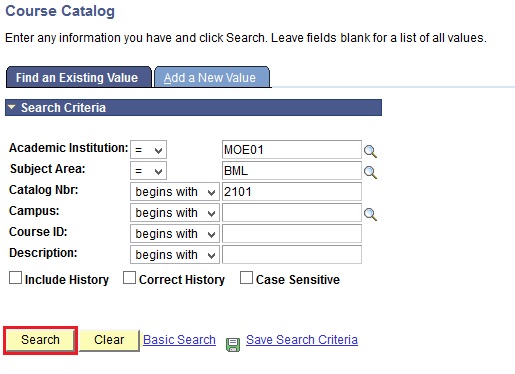Click the green save disk icon
515x374 pixels.
(x=233, y=344)
